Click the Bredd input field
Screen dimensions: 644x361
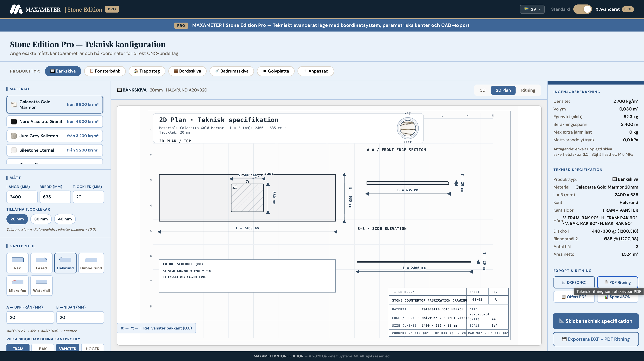pyautogui.click(x=55, y=197)
